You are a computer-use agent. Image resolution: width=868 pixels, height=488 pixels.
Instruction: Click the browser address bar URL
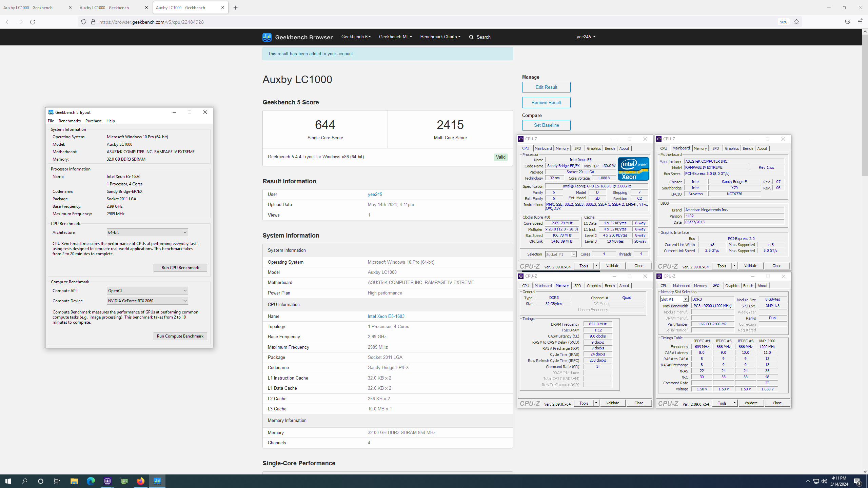point(151,22)
